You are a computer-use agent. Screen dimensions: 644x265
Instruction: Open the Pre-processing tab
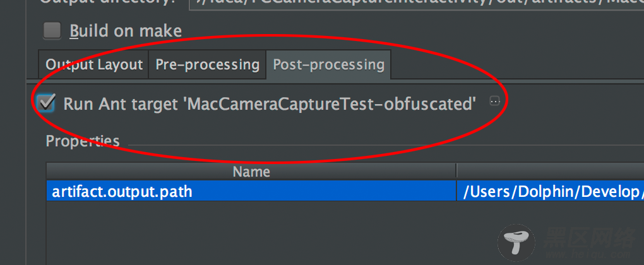pos(207,65)
